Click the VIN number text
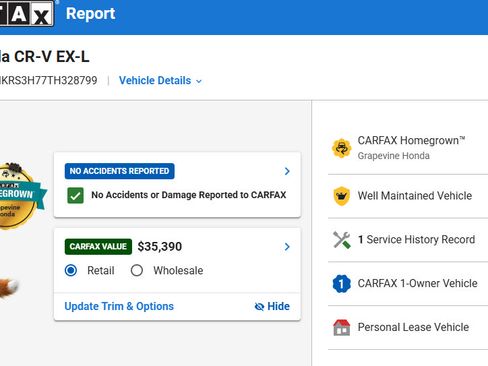Screen dimensions: 488x366 (x=49, y=81)
